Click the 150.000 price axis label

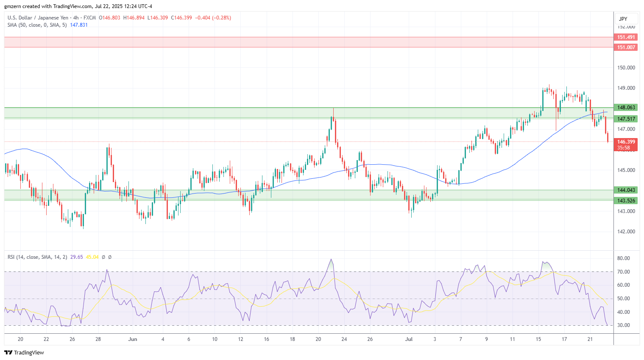point(626,68)
